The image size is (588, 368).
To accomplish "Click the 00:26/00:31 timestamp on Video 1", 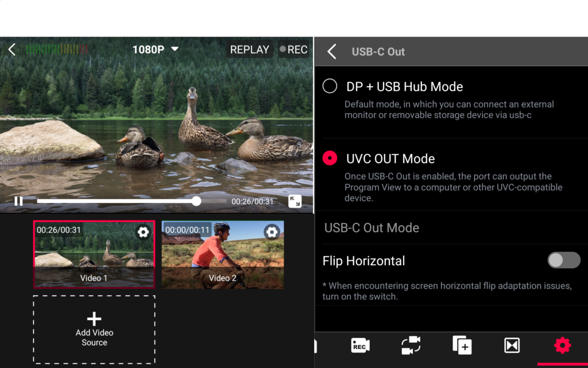I will pyautogui.click(x=59, y=230).
